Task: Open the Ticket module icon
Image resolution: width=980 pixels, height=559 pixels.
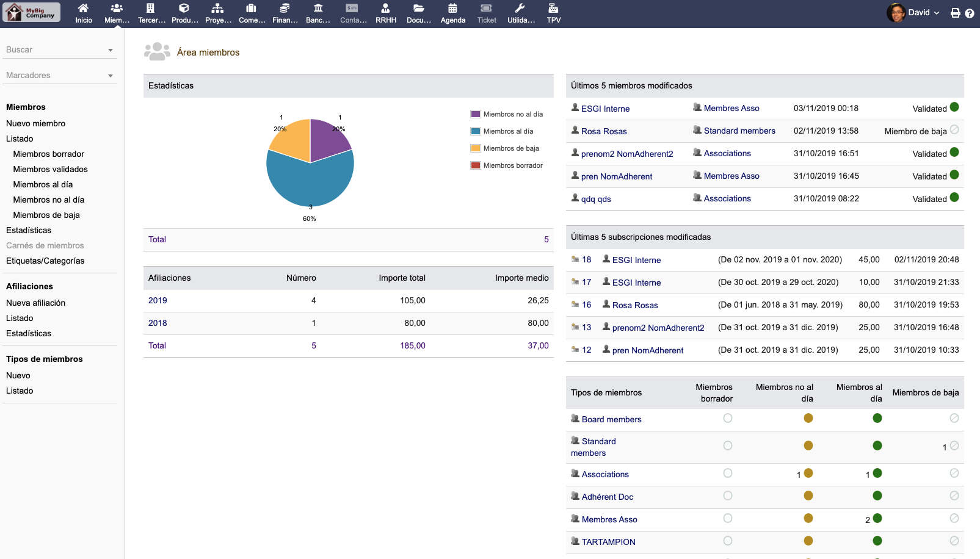Action: (x=486, y=8)
